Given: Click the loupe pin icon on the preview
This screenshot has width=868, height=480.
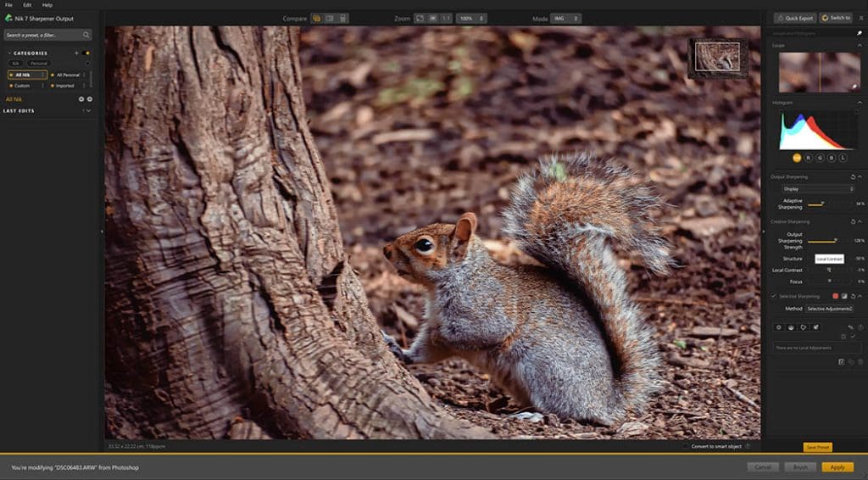Looking at the screenshot, I should pos(854,87).
